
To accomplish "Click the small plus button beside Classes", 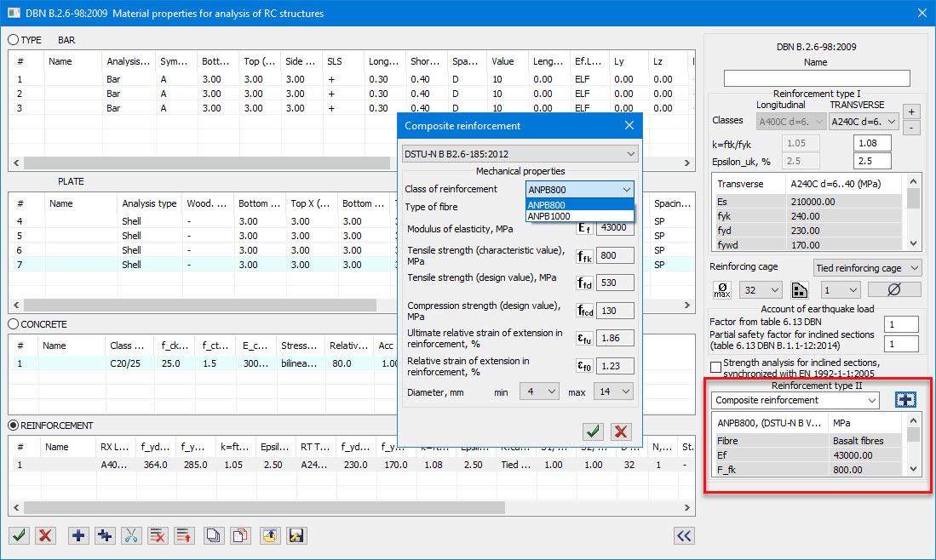I will pos(911,111).
